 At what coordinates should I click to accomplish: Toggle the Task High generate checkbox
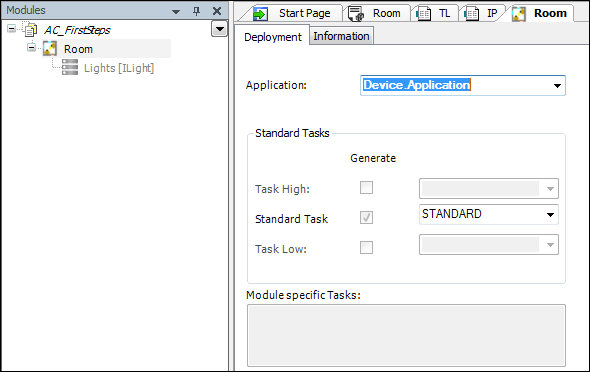pos(366,187)
